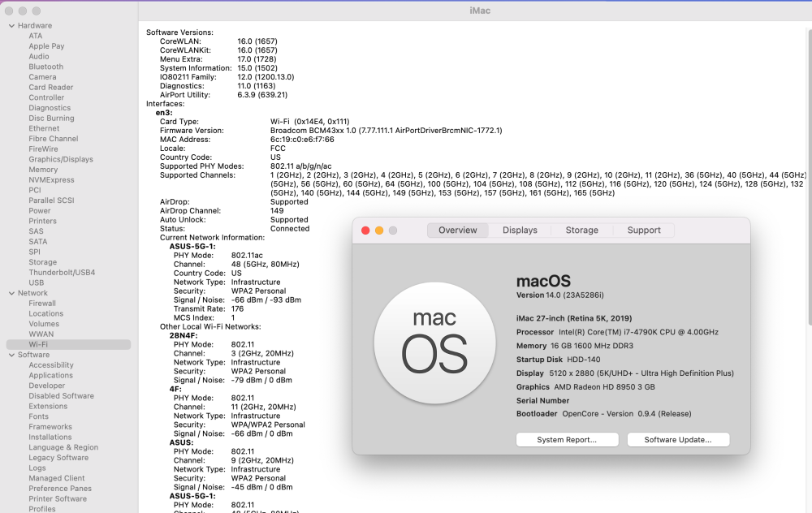Collapse the Hardware section in sidebar

pyautogui.click(x=11, y=25)
